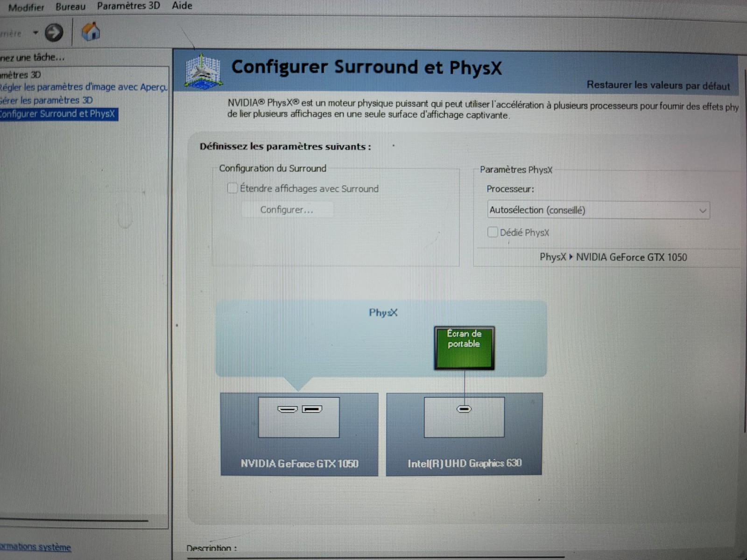The width and height of the screenshot is (747, 560).
Task: Click port connector on Intel UHD Graphics
Action: (x=464, y=409)
